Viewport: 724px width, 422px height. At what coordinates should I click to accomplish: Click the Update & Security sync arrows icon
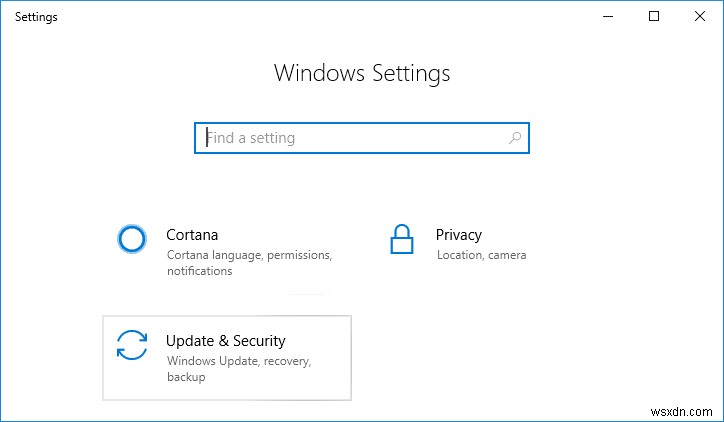[132, 345]
